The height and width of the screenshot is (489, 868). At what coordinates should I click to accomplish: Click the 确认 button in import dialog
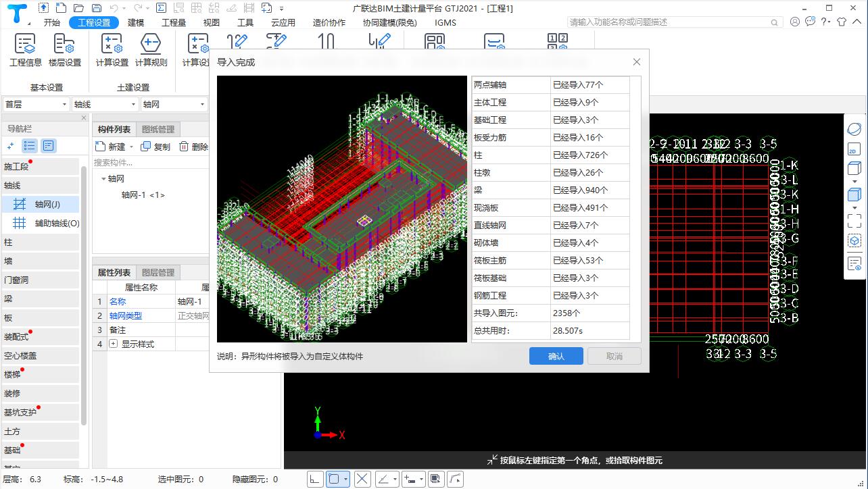[x=556, y=356]
